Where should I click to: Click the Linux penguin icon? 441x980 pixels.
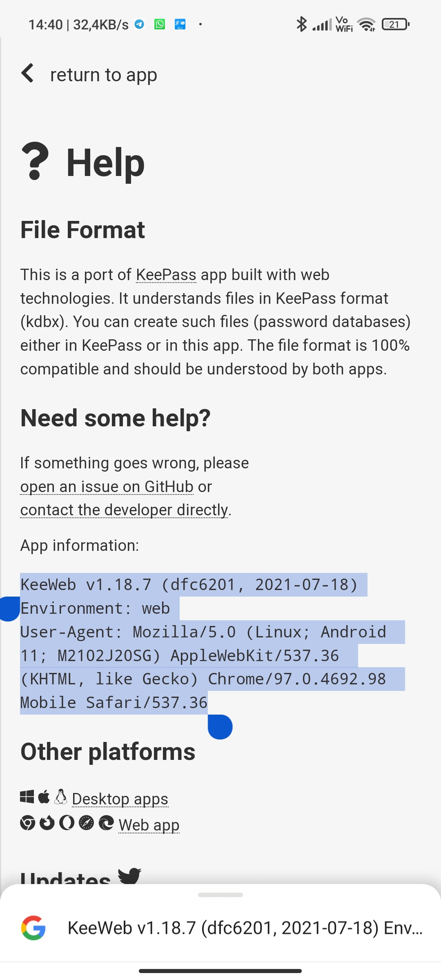[x=60, y=796]
